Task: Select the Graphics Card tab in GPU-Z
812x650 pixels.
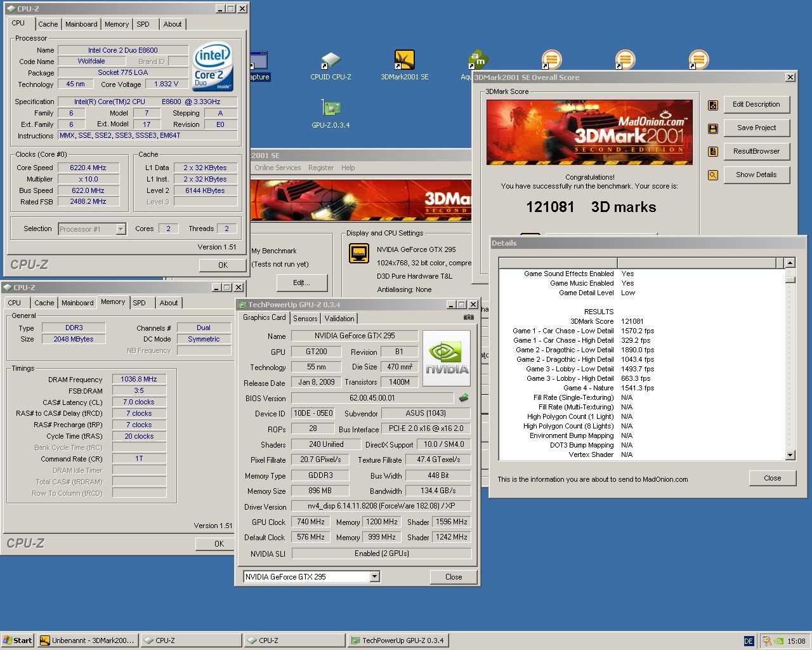Action: pyautogui.click(x=265, y=317)
